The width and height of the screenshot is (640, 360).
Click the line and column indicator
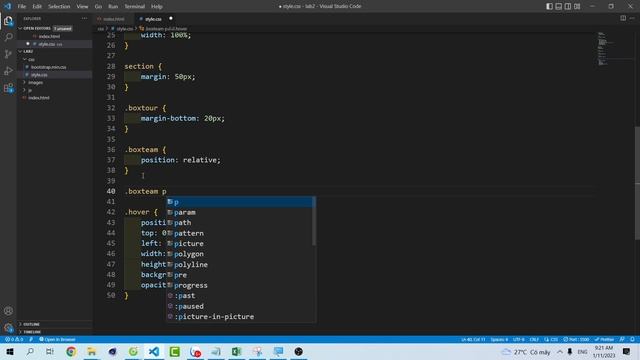tap(473, 339)
